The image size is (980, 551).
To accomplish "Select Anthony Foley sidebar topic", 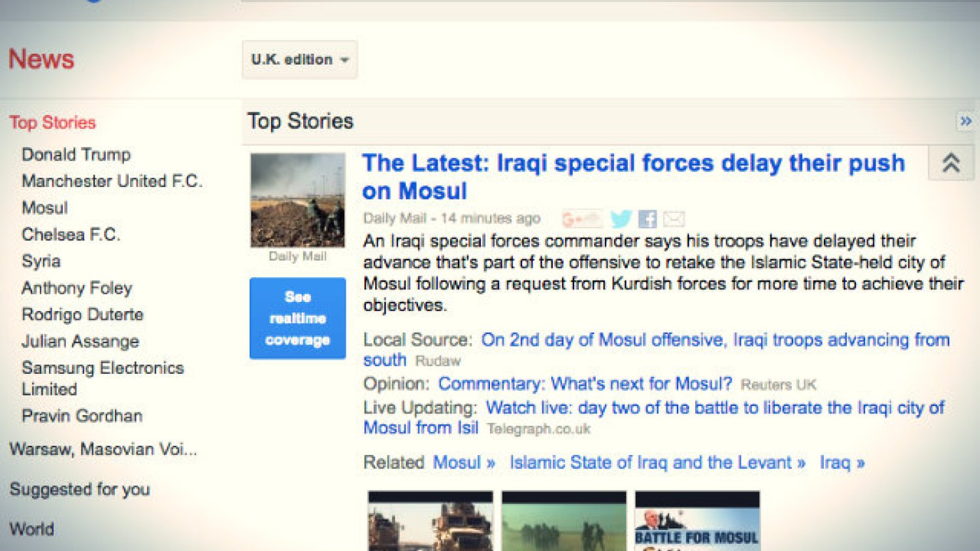I will (76, 288).
